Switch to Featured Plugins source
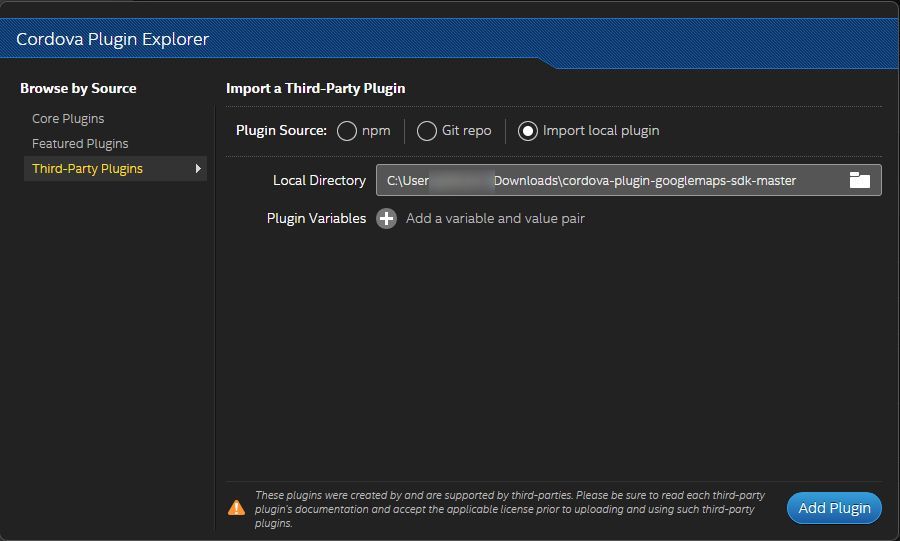900x541 pixels. click(x=80, y=143)
